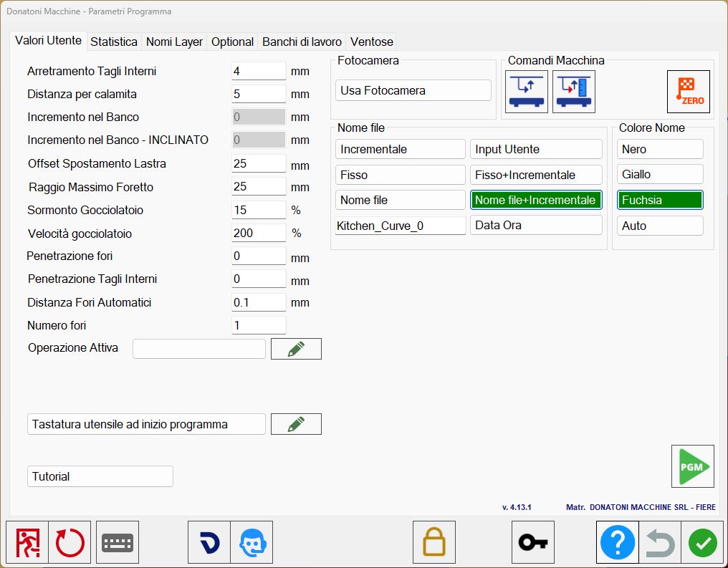The width and height of the screenshot is (728, 568).
Task: Confirm with the green checkmark icon
Action: [702, 542]
